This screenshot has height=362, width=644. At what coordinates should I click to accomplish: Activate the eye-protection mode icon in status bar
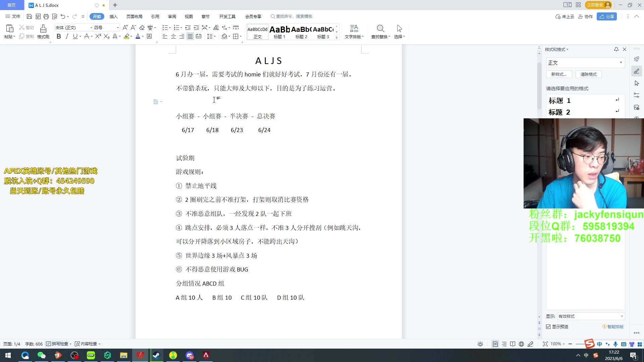(480, 344)
